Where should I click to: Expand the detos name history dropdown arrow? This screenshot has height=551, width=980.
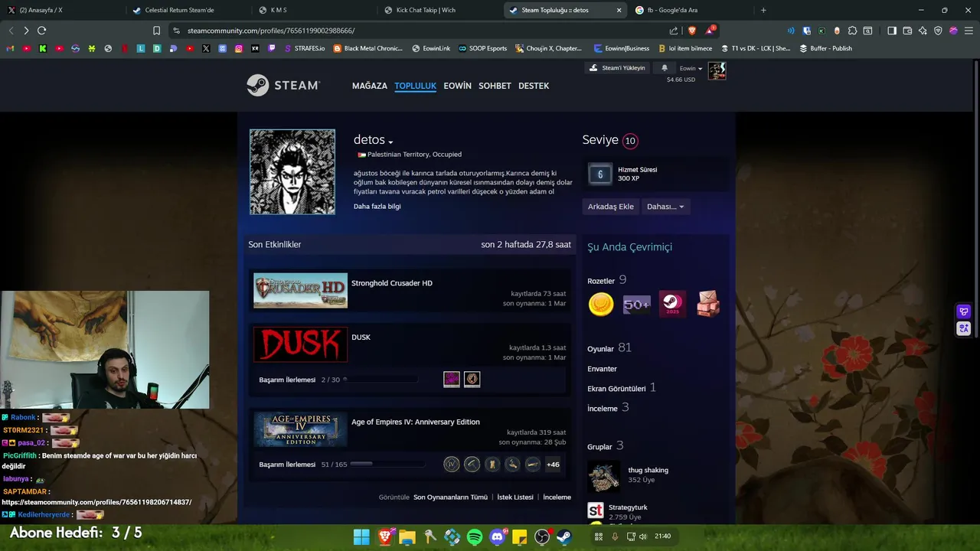[390, 142]
